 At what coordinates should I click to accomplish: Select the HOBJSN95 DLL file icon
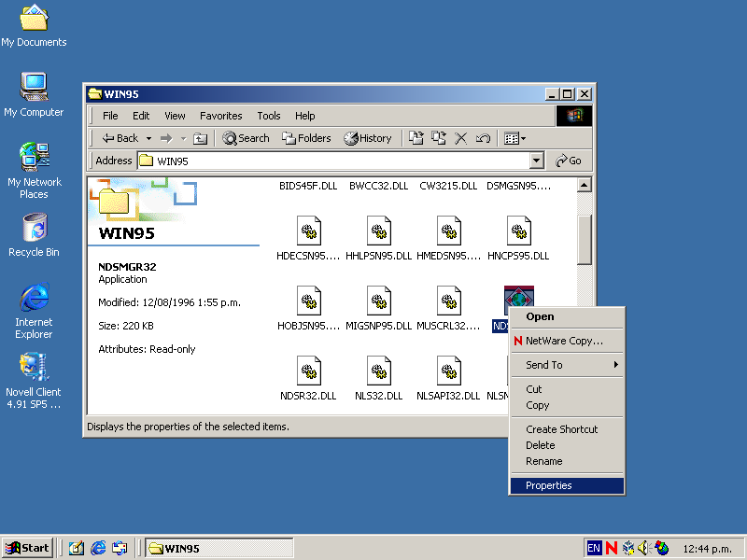point(309,301)
